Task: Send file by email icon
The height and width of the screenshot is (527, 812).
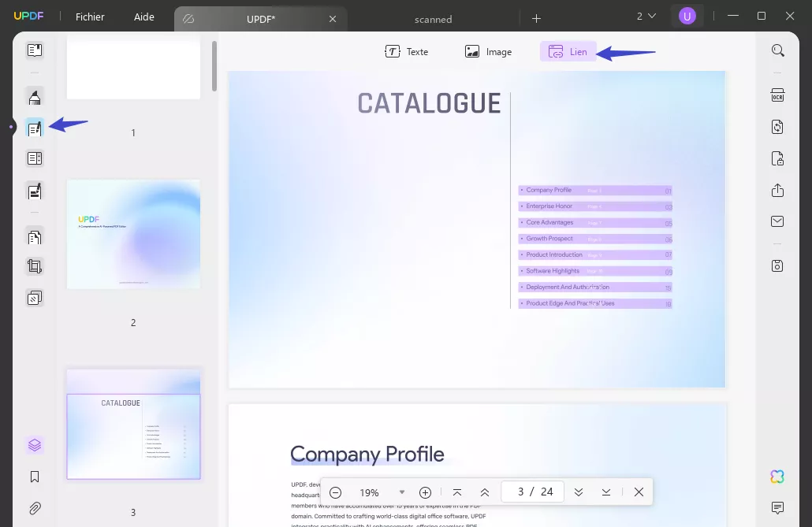Action: tap(777, 221)
